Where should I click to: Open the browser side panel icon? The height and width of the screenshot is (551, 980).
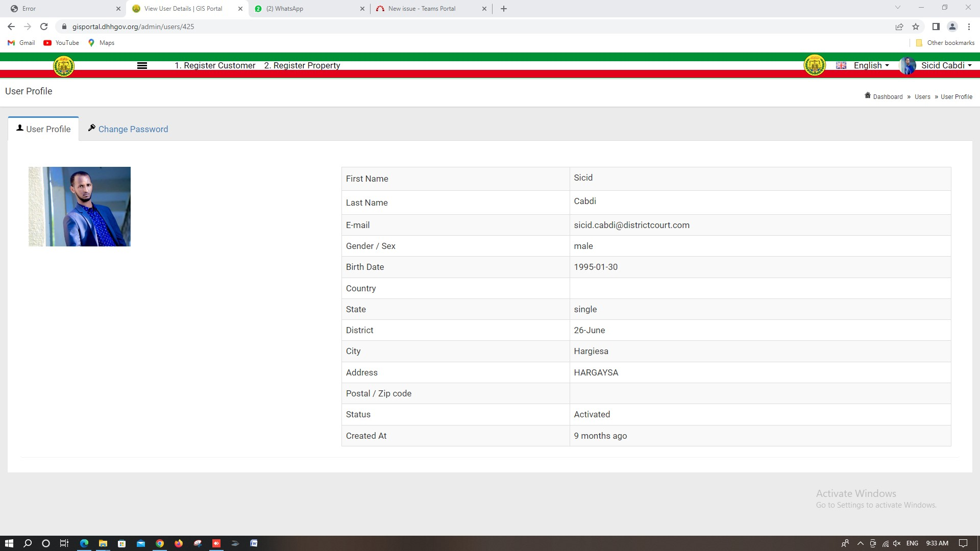pos(936,27)
